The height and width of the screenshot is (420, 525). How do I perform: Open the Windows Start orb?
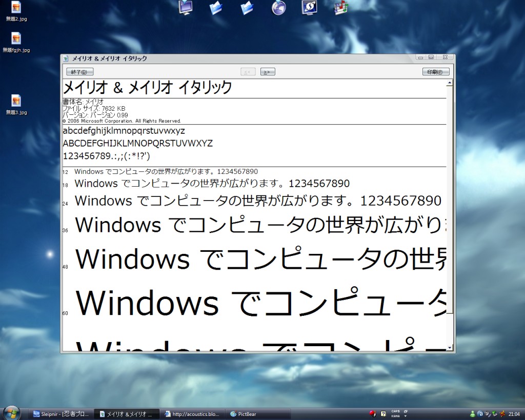[x=11, y=413]
